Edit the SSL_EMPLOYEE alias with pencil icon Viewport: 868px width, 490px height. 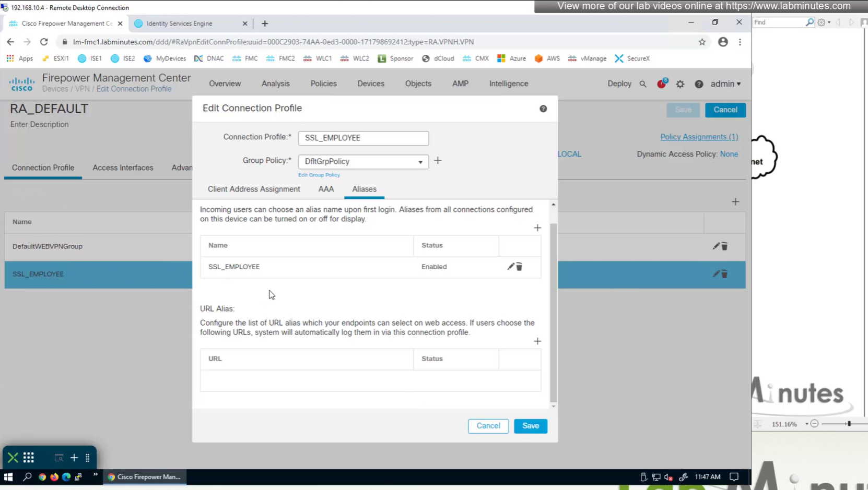pos(510,267)
